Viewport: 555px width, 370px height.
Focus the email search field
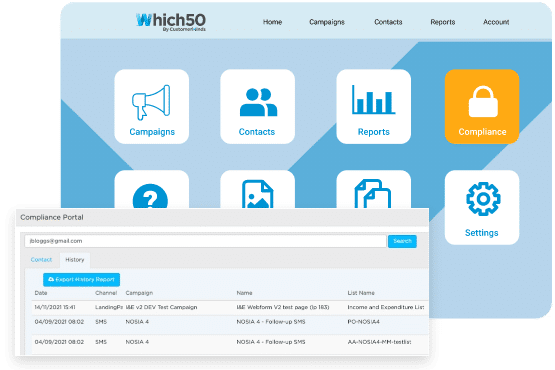[205, 241]
